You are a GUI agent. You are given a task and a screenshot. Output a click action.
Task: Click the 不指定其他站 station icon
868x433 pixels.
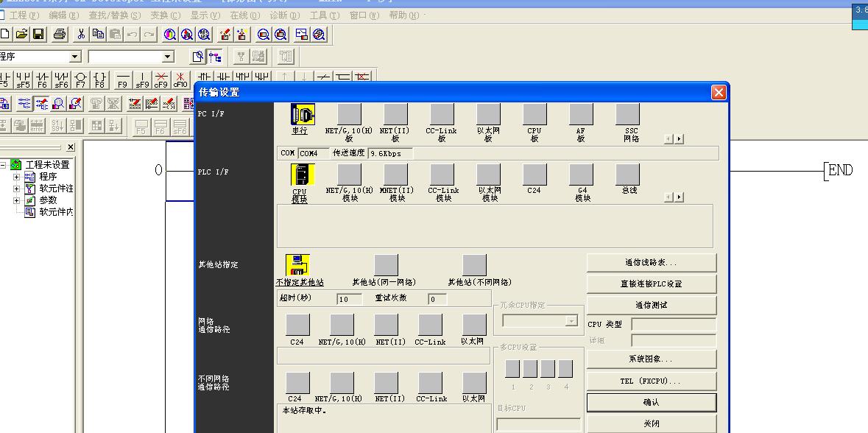click(297, 265)
